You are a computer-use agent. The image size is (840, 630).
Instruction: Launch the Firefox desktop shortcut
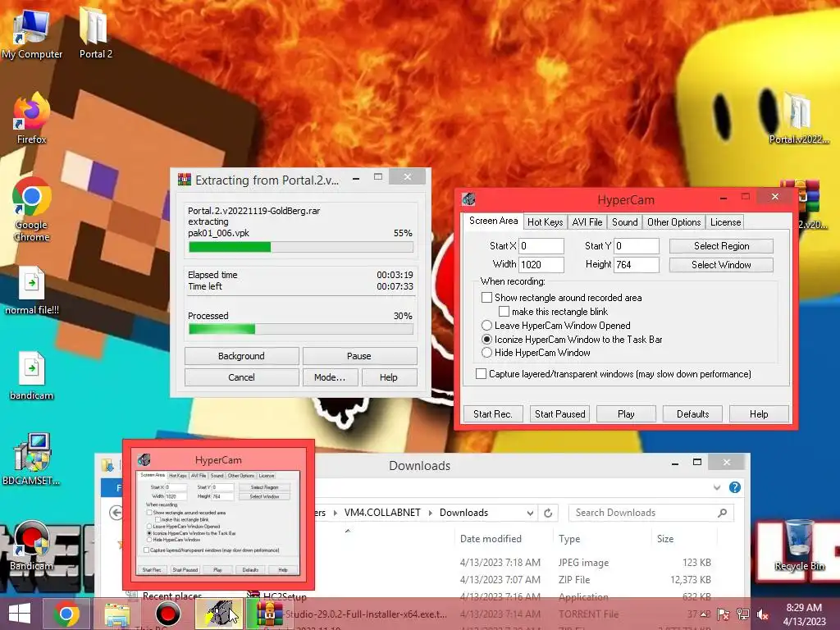tap(31, 118)
